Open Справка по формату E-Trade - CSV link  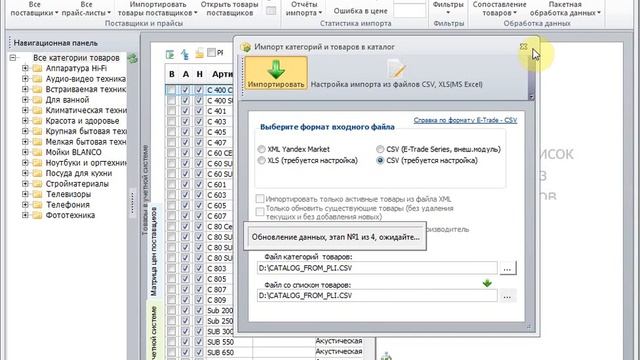(x=465, y=120)
